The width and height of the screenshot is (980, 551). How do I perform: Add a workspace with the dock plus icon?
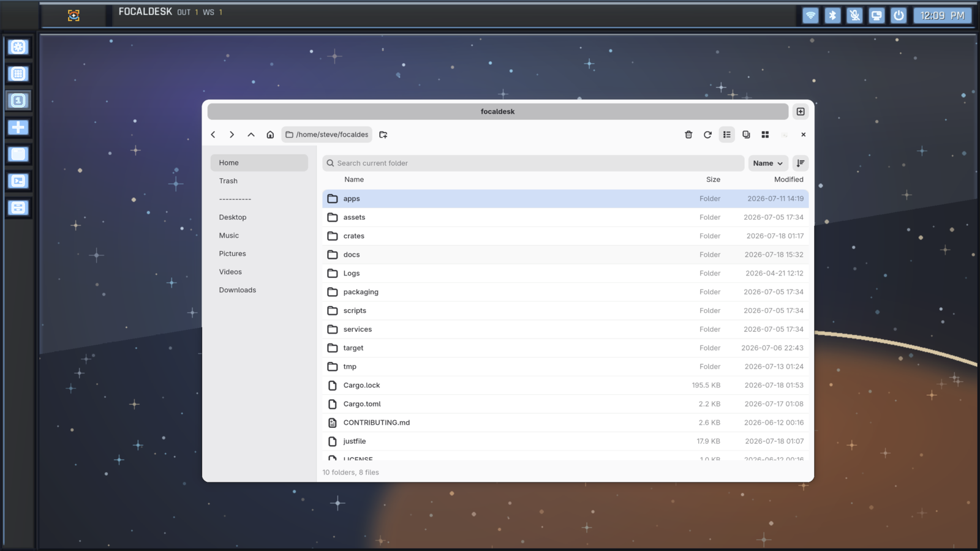click(18, 127)
